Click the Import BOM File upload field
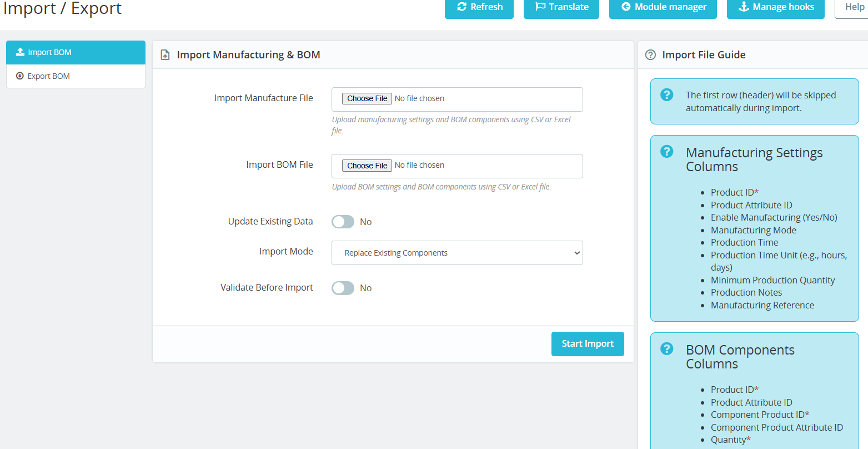The height and width of the screenshot is (449, 868). (x=457, y=166)
